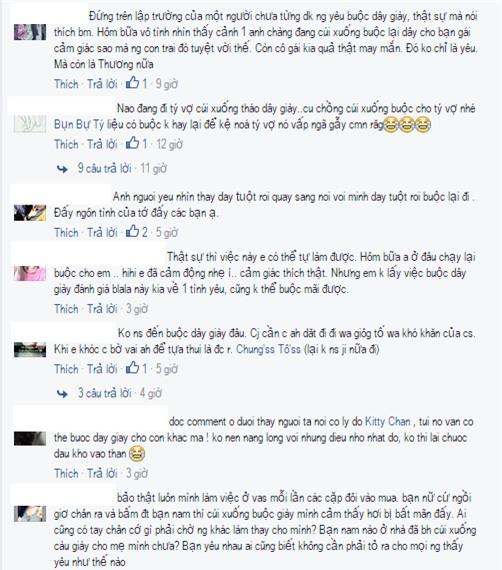Open the pink avatar of the 'Thật sự' commenter
The width and height of the screenshot is (502, 570).
(x=30, y=273)
